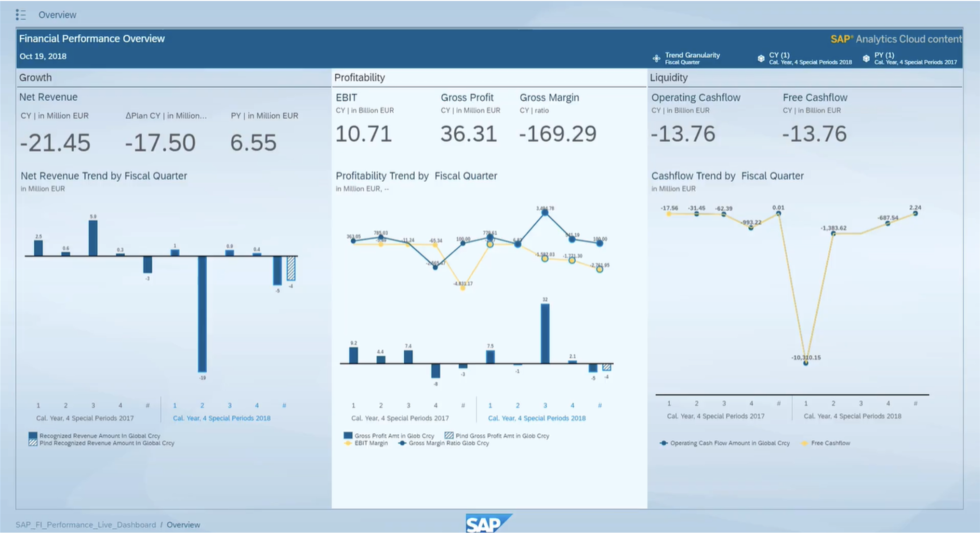Toggle the Recognized Revenue Amount legend entry

pos(99,435)
